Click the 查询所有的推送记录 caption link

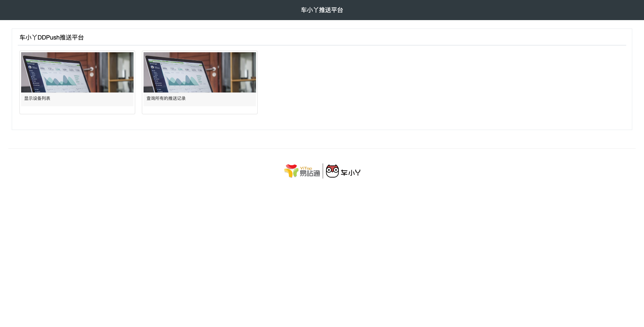pos(166,98)
